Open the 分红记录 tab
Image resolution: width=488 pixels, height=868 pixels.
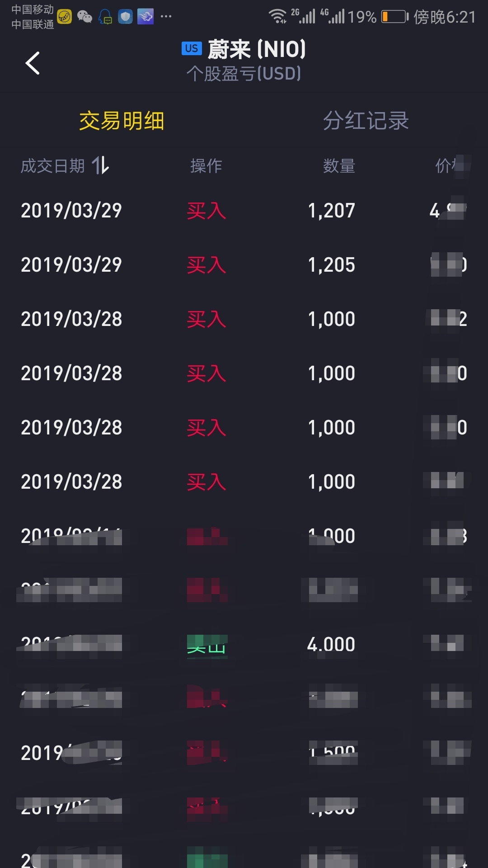366,121
